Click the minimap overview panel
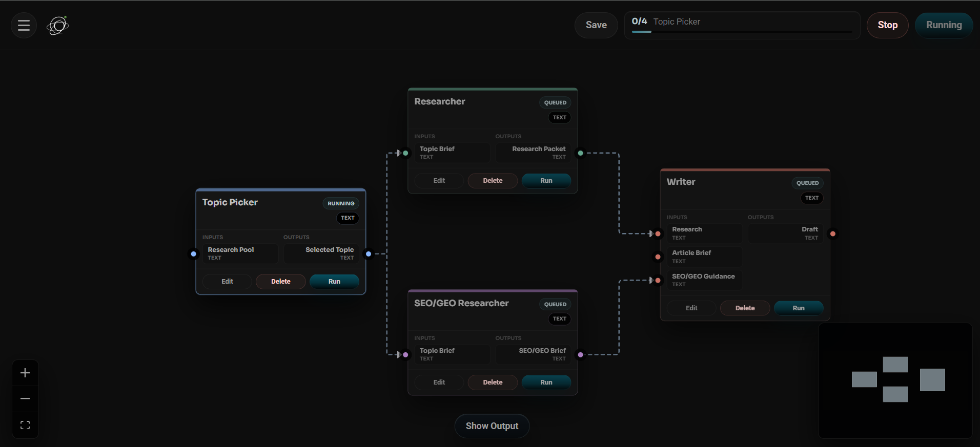Screen dimensions: 980x447 pyautogui.click(x=895, y=380)
